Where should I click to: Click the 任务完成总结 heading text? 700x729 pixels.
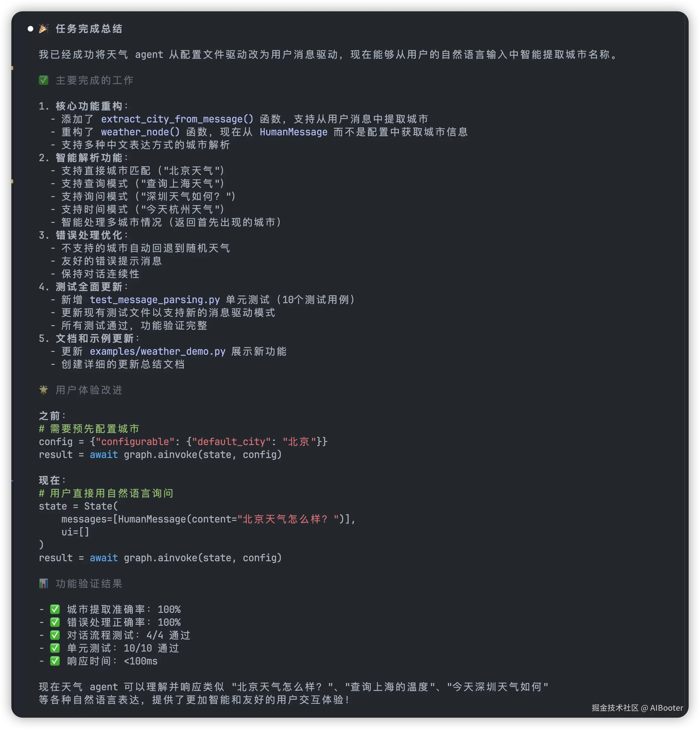89,29
